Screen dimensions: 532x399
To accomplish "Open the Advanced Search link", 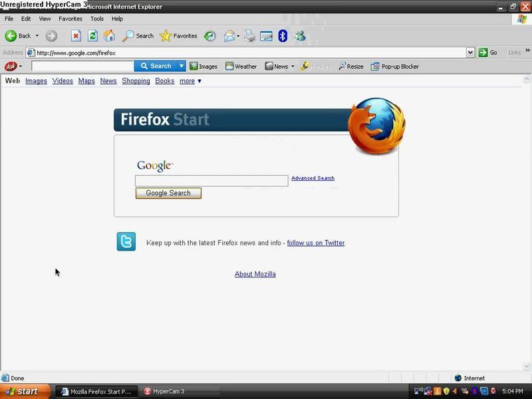I will point(313,178).
